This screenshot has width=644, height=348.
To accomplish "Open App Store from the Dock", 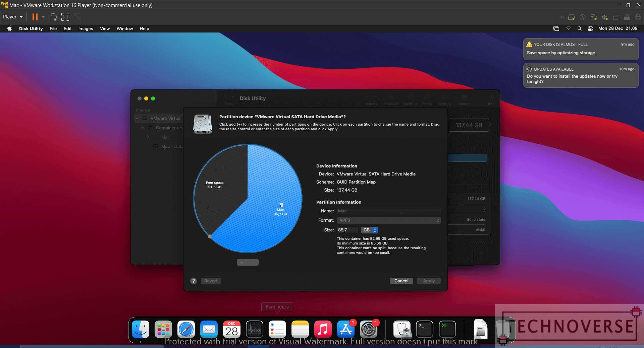I will pyautogui.click(x=346, y=329).
